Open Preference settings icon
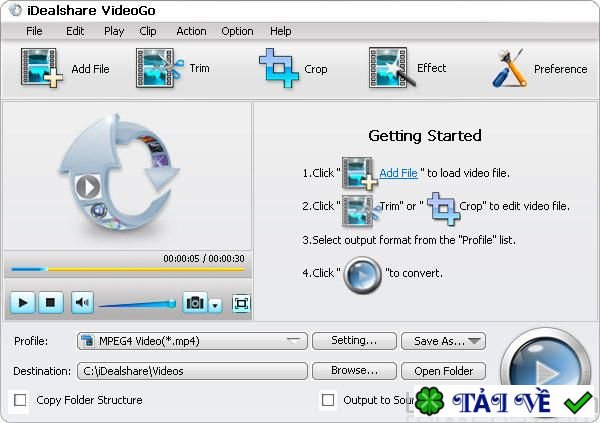 [510, 68]
